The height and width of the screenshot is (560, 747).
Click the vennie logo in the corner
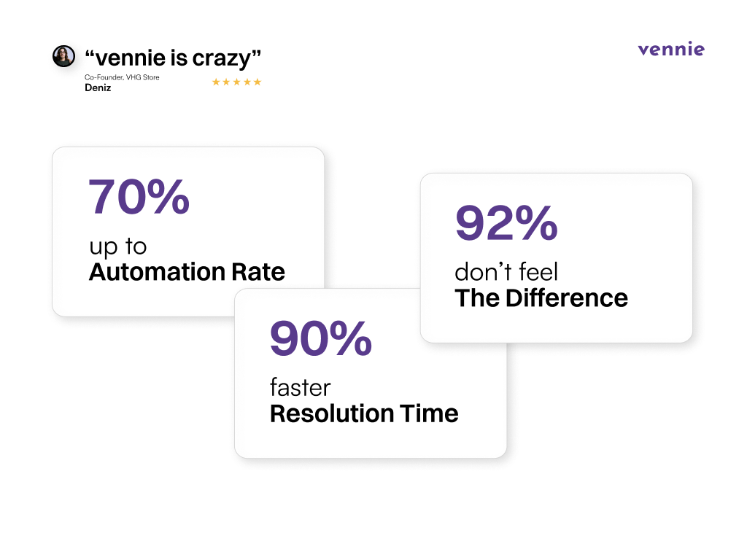point(671,50)
